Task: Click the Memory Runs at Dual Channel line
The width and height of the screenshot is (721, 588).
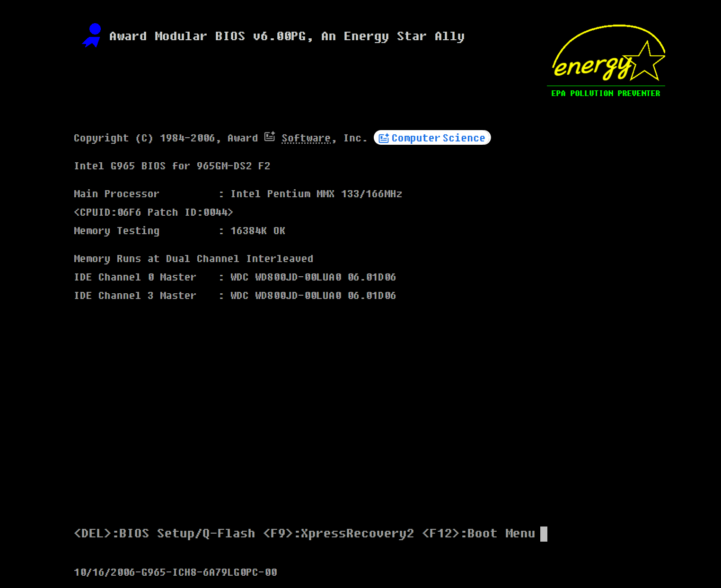Action: pos(193,259)
